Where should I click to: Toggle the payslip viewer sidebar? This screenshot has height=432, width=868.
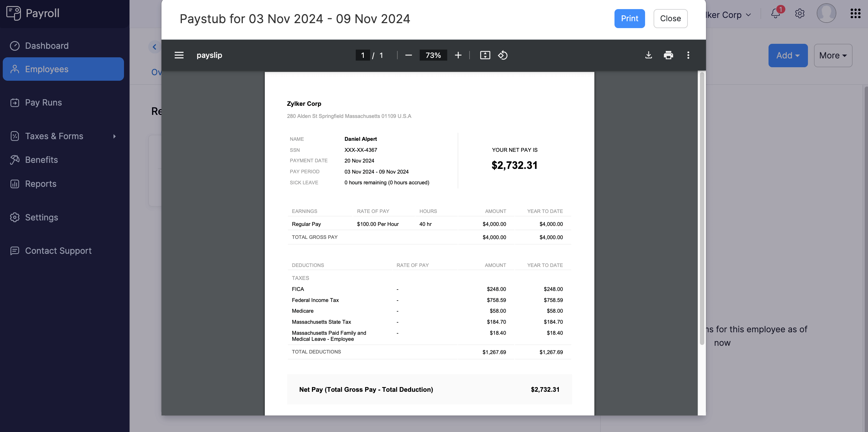(179, 55)
